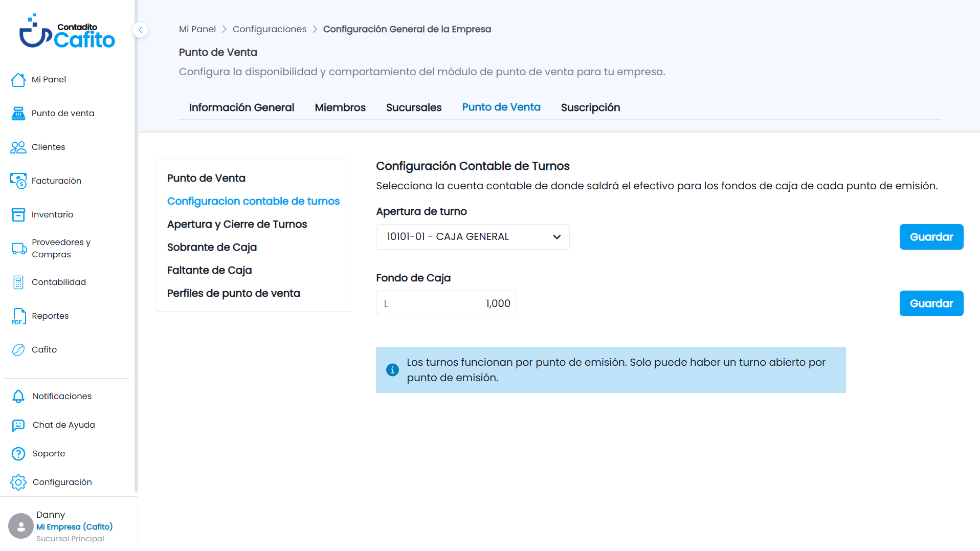Click the Fondo de Caja amount field
This screenshot has width=980, height=551.
[446, 303]
